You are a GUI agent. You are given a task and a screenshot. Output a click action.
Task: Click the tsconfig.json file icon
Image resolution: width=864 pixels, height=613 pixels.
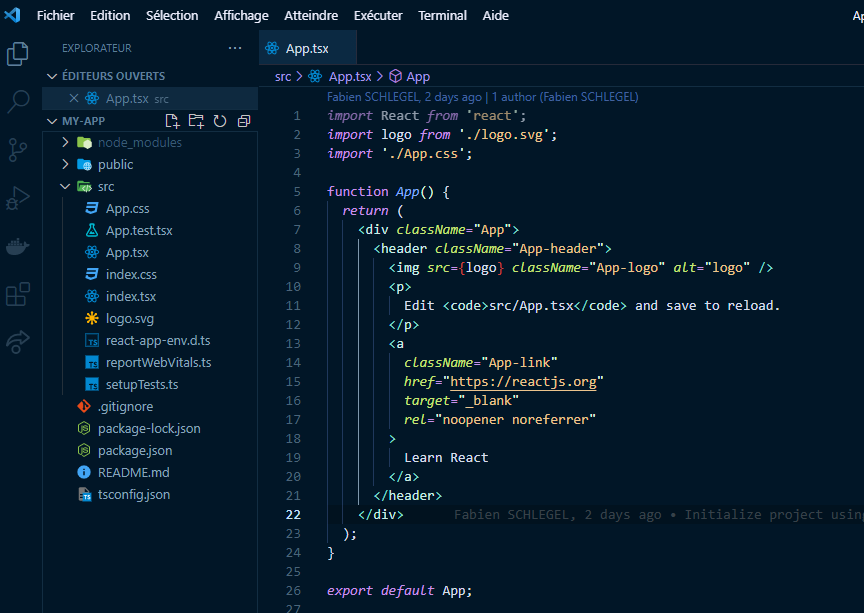coord(84,494)
